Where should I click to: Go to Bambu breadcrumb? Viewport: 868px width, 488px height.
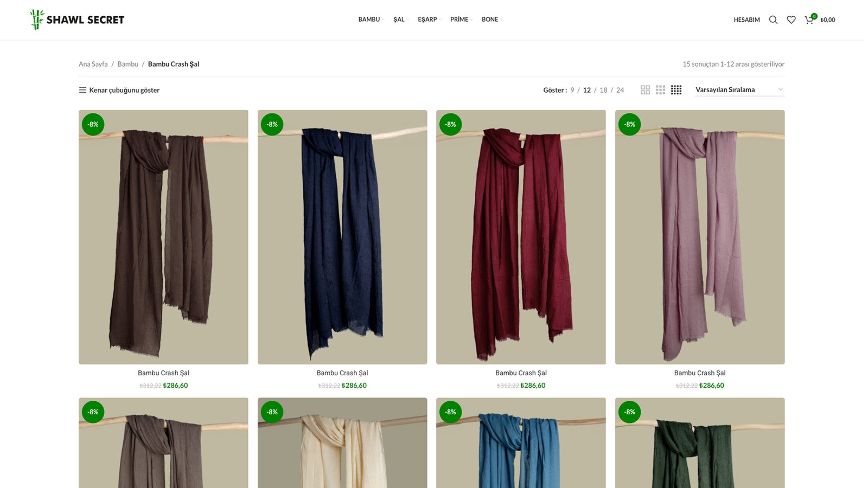tap(128, 64)
